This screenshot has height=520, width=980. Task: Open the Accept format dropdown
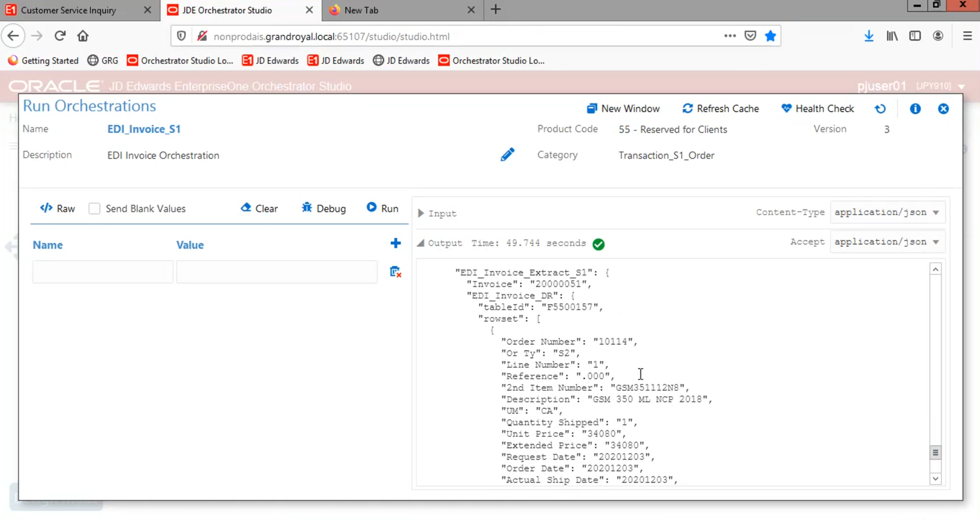(x=887, y=242)
